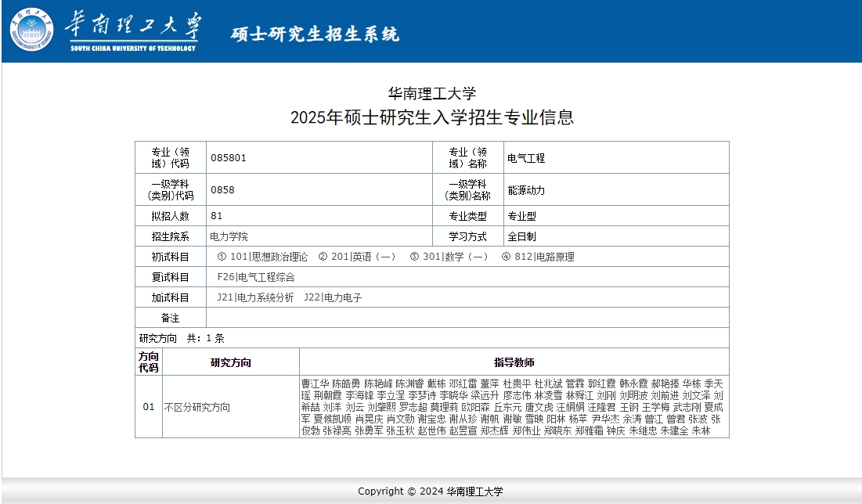Click advisor name 杜贵平
Viewport: 862px width, 504px height.
[x=518, y=383]
